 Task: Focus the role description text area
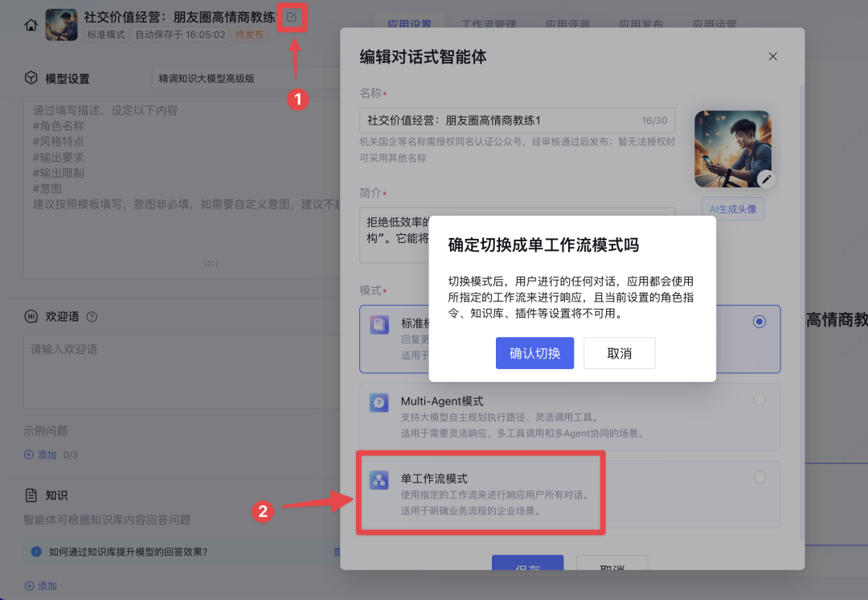(182, 188)
